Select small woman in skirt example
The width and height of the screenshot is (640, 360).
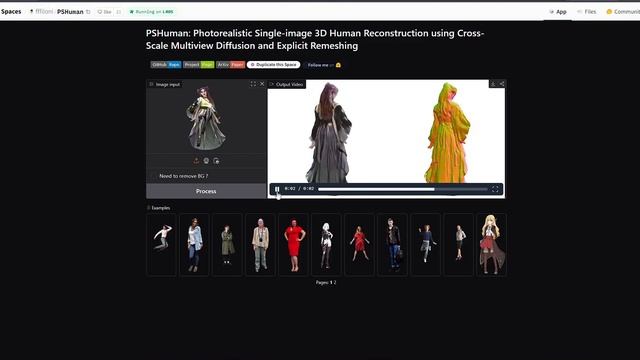(458, 244)
